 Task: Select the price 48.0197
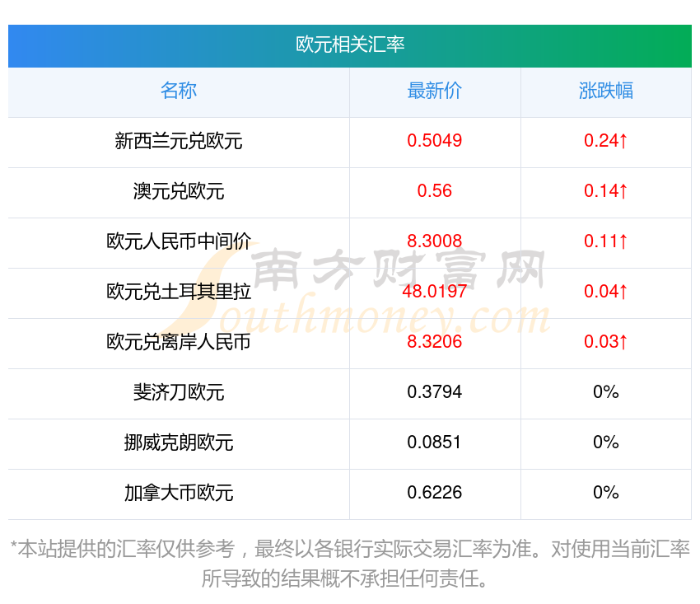(434, 292)
